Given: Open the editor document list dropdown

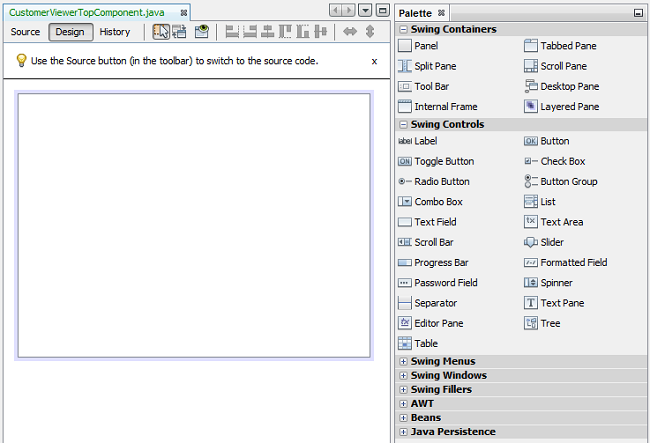Looking at the screenshot, I should pos(367,11).
